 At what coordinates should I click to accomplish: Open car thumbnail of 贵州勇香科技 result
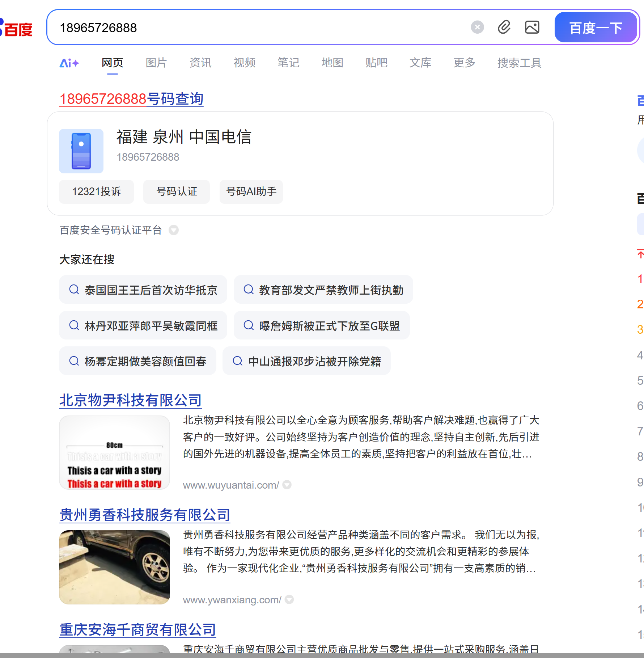click(114, 567)
